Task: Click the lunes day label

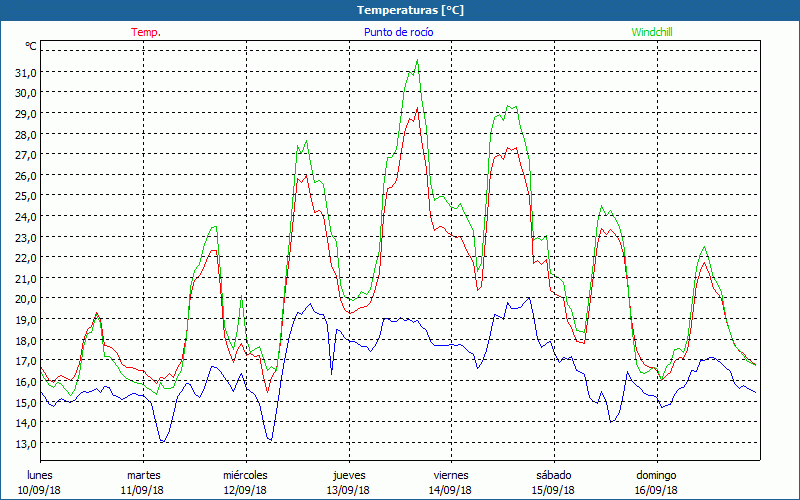Action: [40, 475]
